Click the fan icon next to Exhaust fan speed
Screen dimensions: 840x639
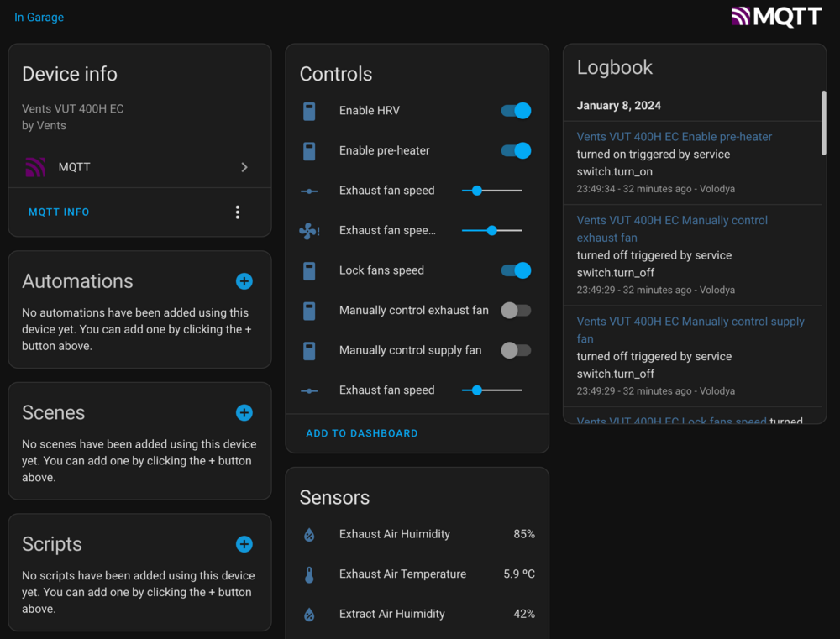309,230
